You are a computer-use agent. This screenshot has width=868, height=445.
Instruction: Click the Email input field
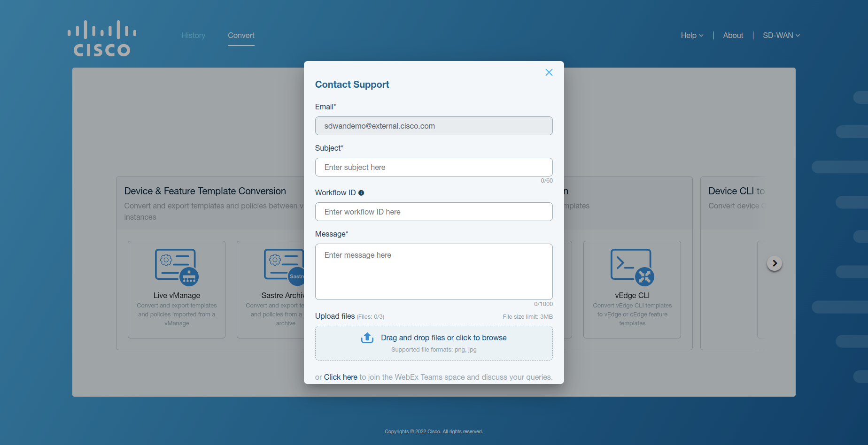434,126
